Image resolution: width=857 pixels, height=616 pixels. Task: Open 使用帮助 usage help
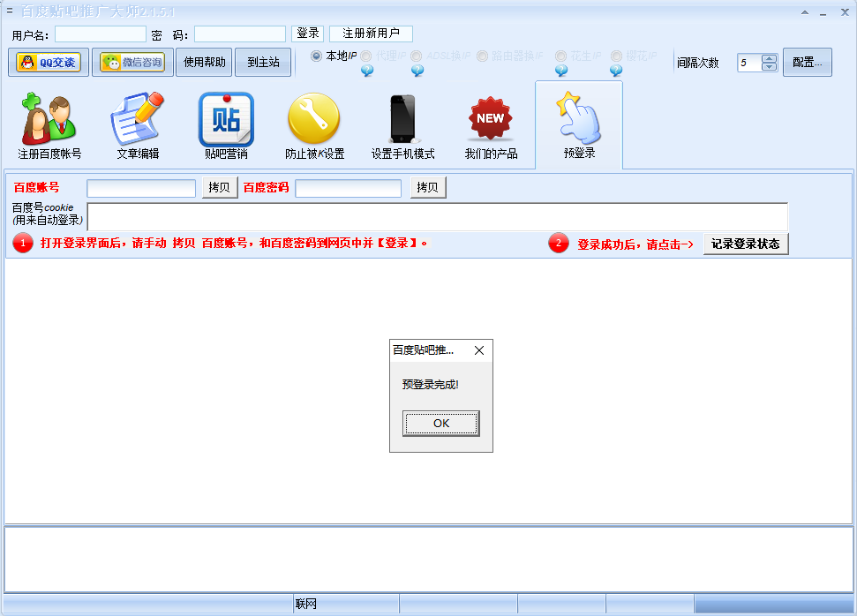[x=205, y=63]
